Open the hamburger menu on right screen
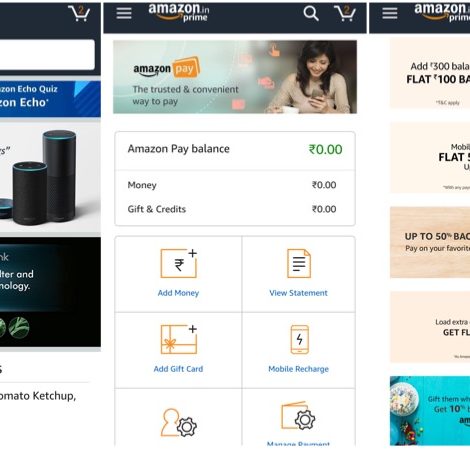Image resolution: width=470 pixels, height=449 pixels. pos(390,13)
